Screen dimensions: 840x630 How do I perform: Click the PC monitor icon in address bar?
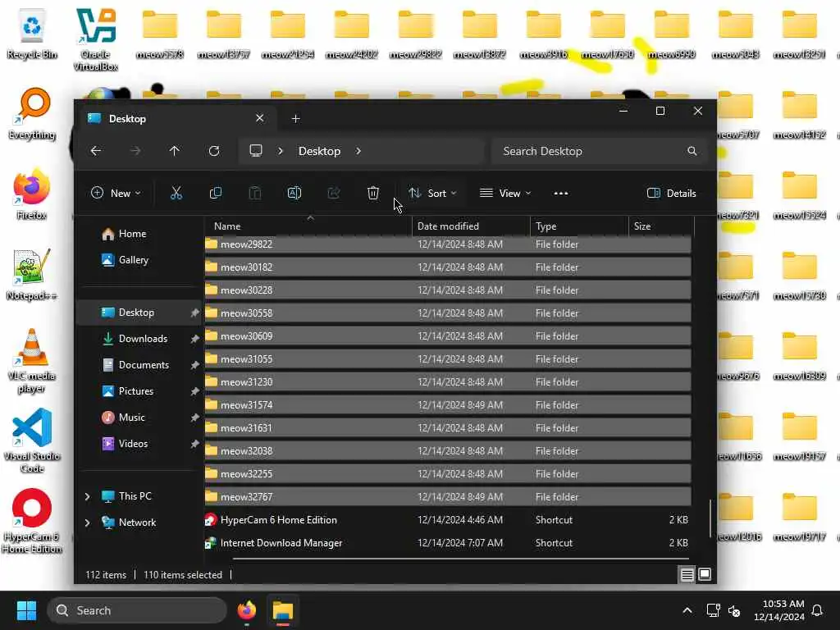(256, 151)
